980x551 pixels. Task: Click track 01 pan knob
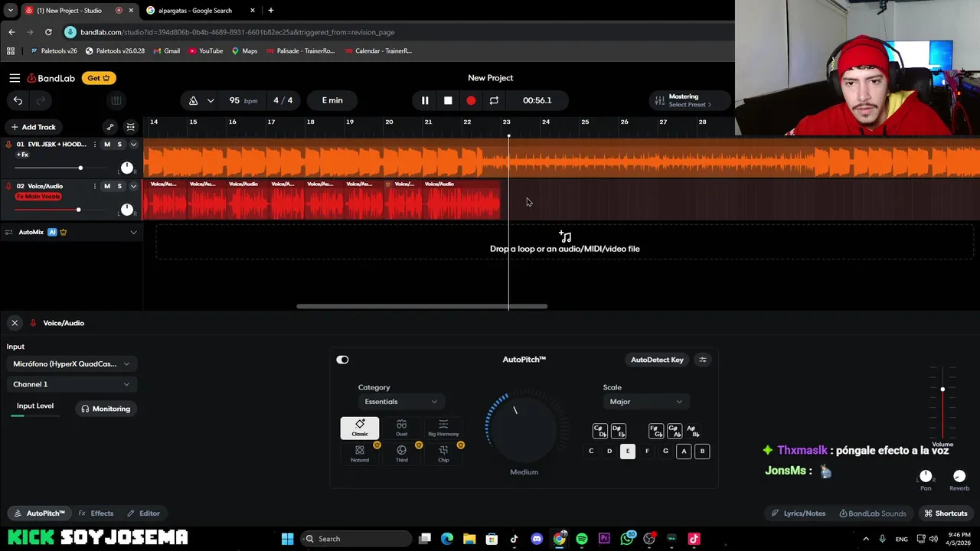126,168
